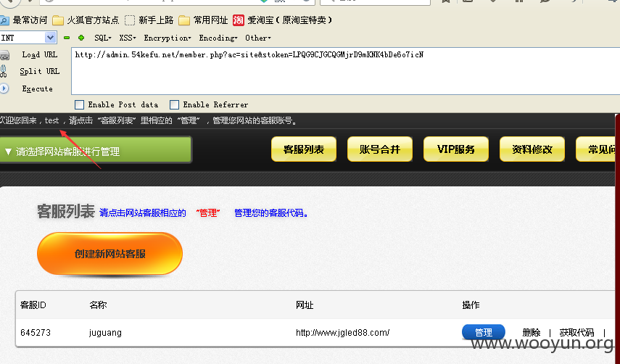Click 删除 link for juguang row
Image resolution: width=620 pixels, height=364 pixels.
tap(531, 333)
